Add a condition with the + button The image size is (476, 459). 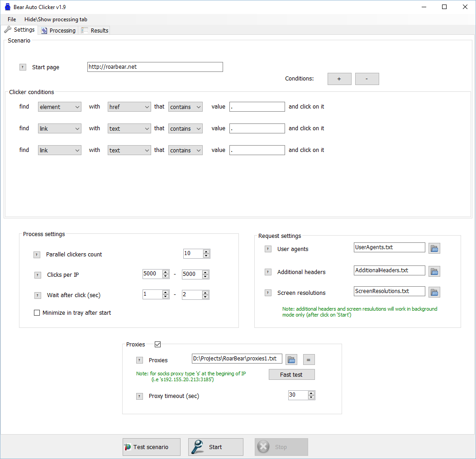(339, 79)
